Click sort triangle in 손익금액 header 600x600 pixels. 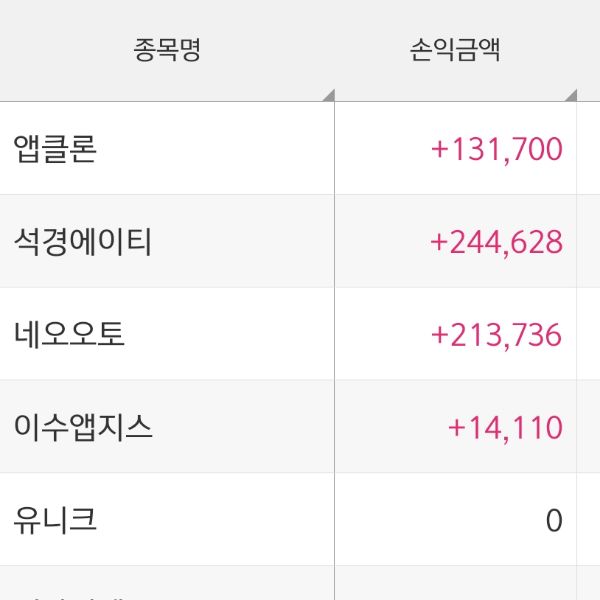coord(570,96)
